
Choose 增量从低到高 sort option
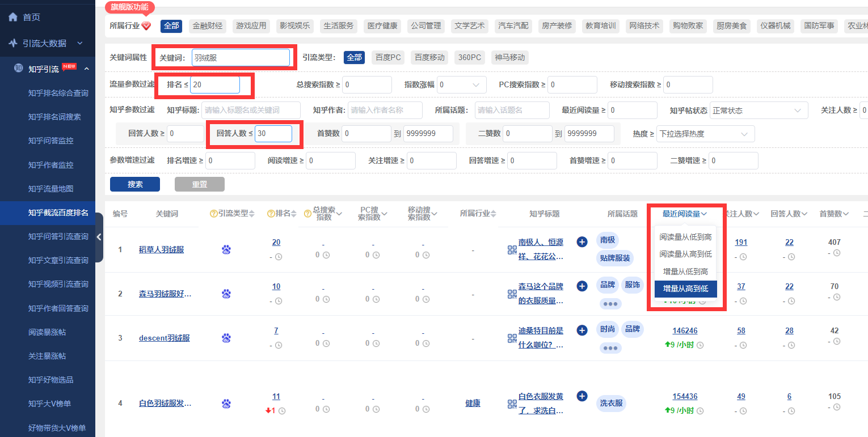click(x=685, y=271)
